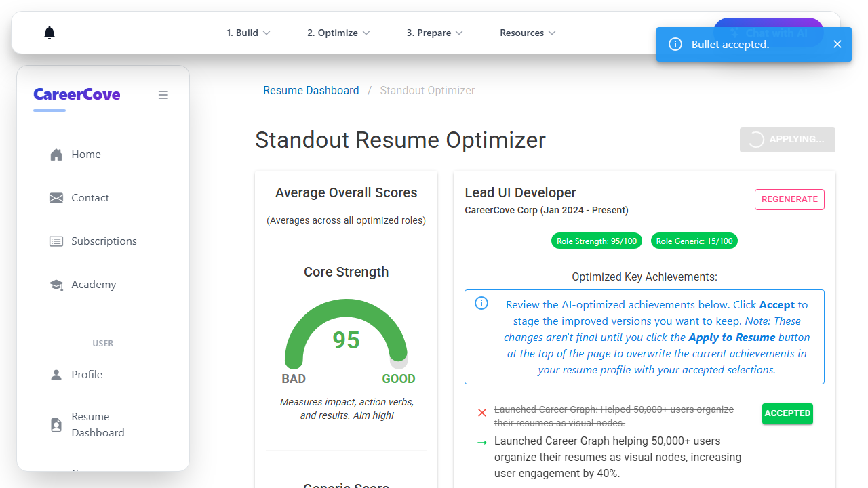This screenshot has height=488, width=868.
Task: Click Average Overall Scores heading
Action: [346, 193]
